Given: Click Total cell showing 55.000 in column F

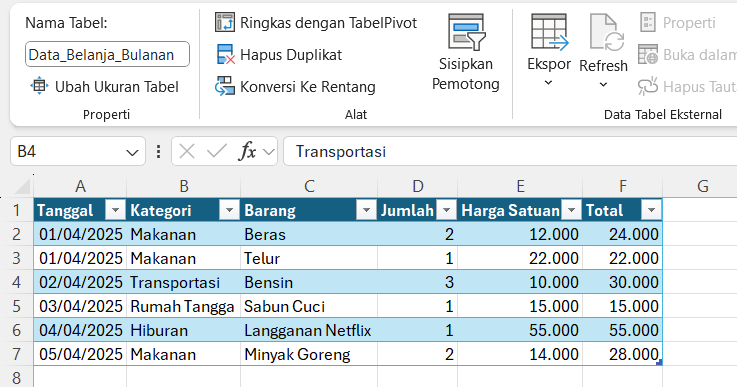Looking at the screenshot, I should [622, 330].
